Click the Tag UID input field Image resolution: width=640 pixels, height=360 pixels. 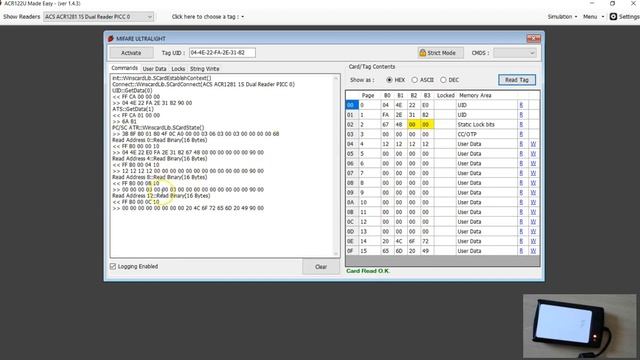point(222,53)
